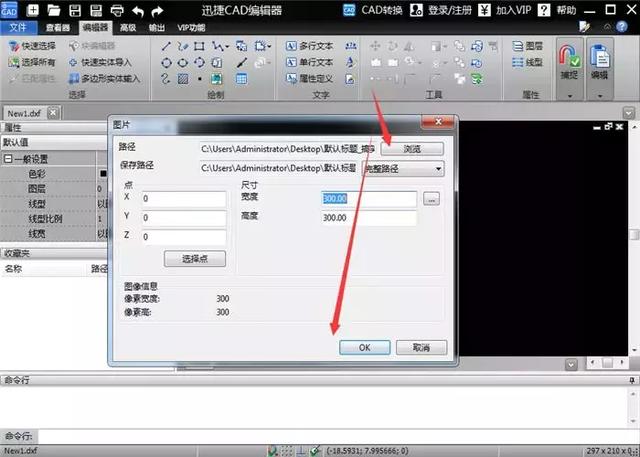The height and width of the screenshot is (457, 640).
Task: Close the New1.dxf tab
Action: tap(53, 113)
